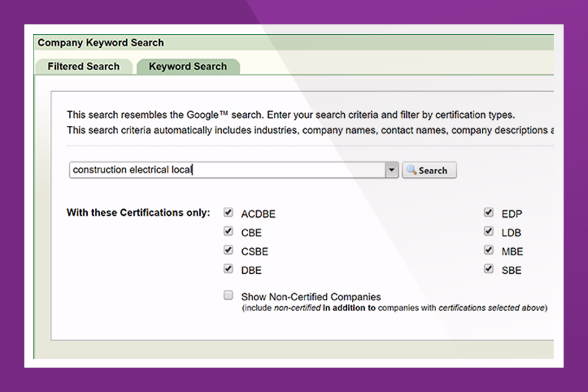Click the 'include non-certified in addition to' note
Image resolution: width=588 pixels, height=392 pixels.
pos(395,308)
